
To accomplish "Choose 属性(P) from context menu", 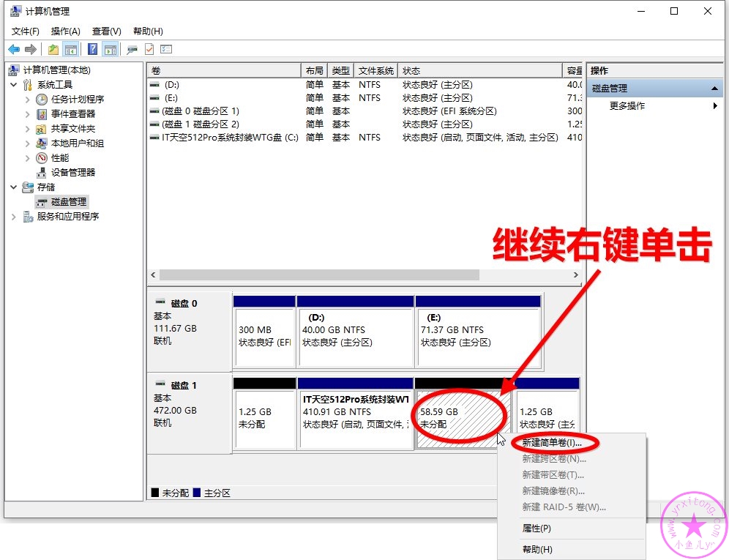I will pos(537,529).
